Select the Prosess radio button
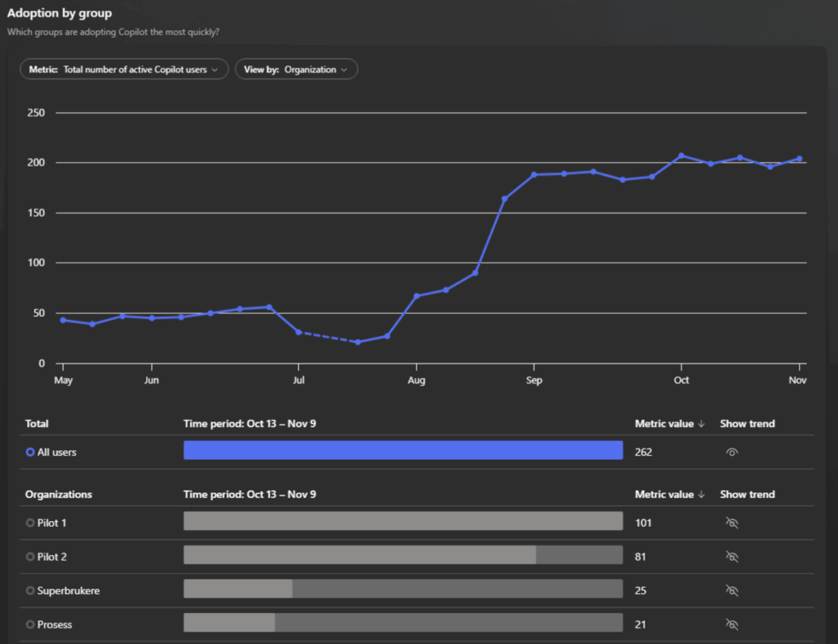Image resolution: width=838 pixels, height=644 pixels. tap(30, 625)
